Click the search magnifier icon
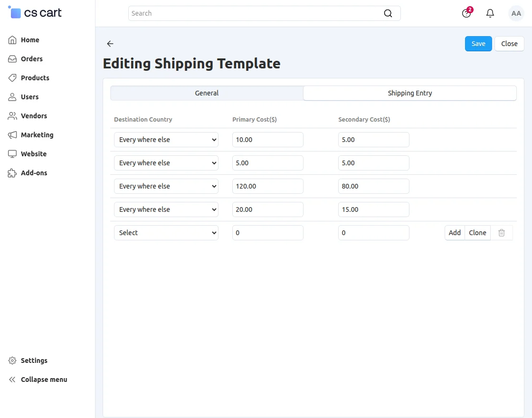The width and height of the screenshot is (532, 418). pyautogui.click(x=388, y=13)
